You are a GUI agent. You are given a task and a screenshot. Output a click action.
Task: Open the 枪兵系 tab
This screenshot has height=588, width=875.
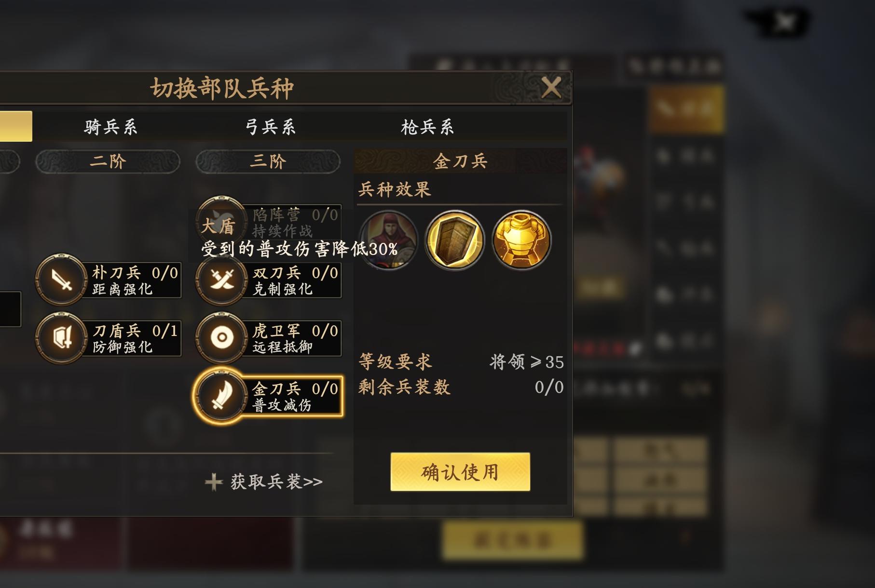(427, 127)
